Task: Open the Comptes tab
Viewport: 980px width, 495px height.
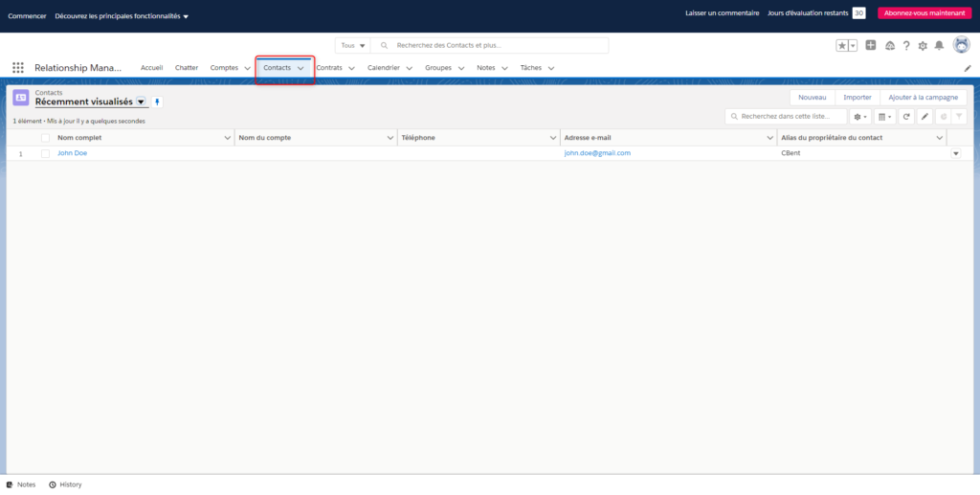Action: (224, 67)
